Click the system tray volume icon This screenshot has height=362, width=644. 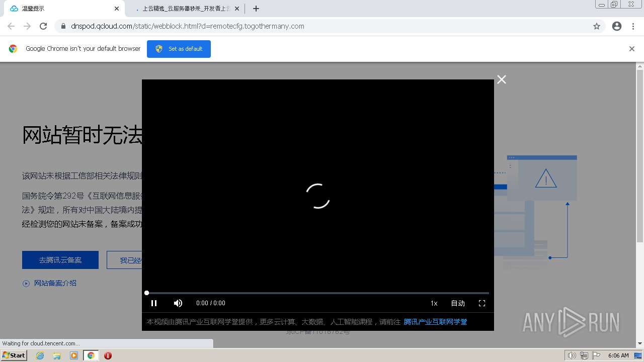pos(572,355)
